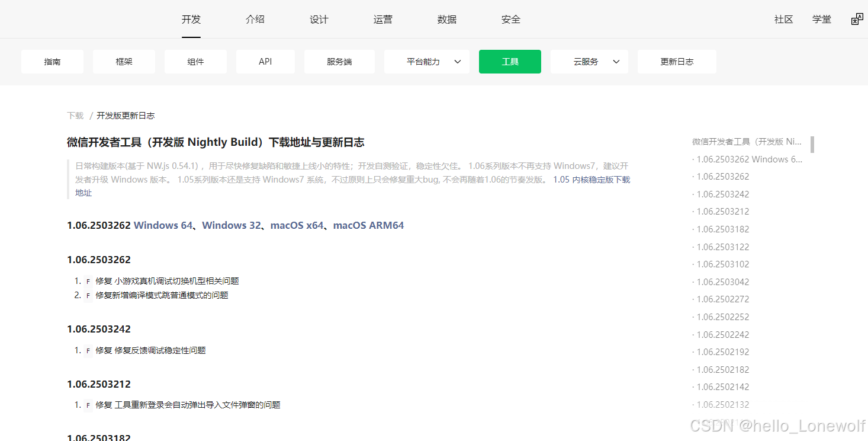Click the 修复 小游戏真机调试切换机型相关问题 entry
Image resolution: width=868 pixels, height=441 pixels.
(x=167, y=281)
